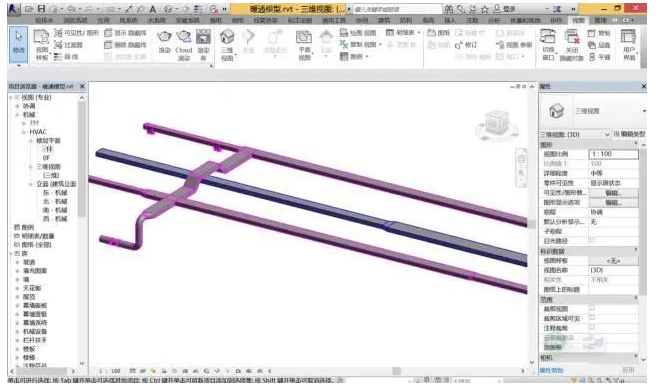
Task: Click Edit button for 图形显示选项
Action: 613,202
